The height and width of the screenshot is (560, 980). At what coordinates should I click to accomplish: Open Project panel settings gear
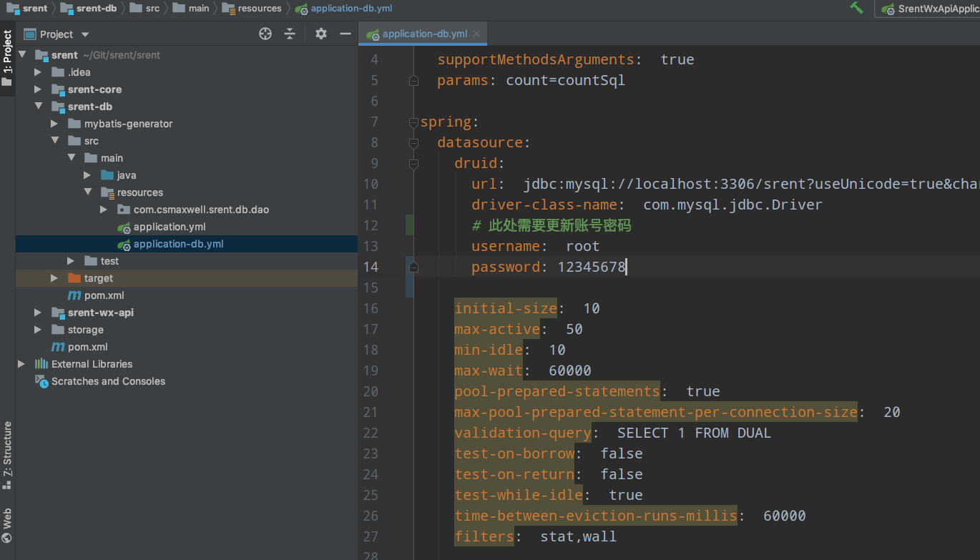pos(321,34)
